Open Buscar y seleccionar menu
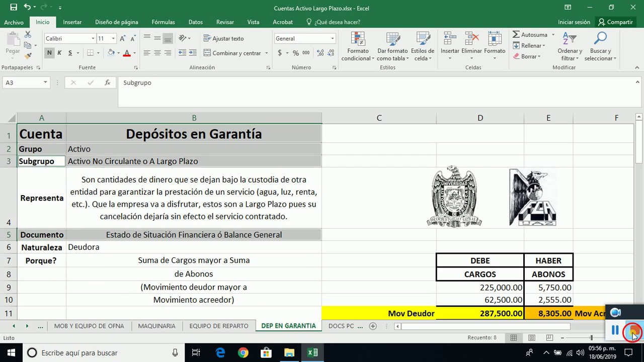 pos(601,46)
